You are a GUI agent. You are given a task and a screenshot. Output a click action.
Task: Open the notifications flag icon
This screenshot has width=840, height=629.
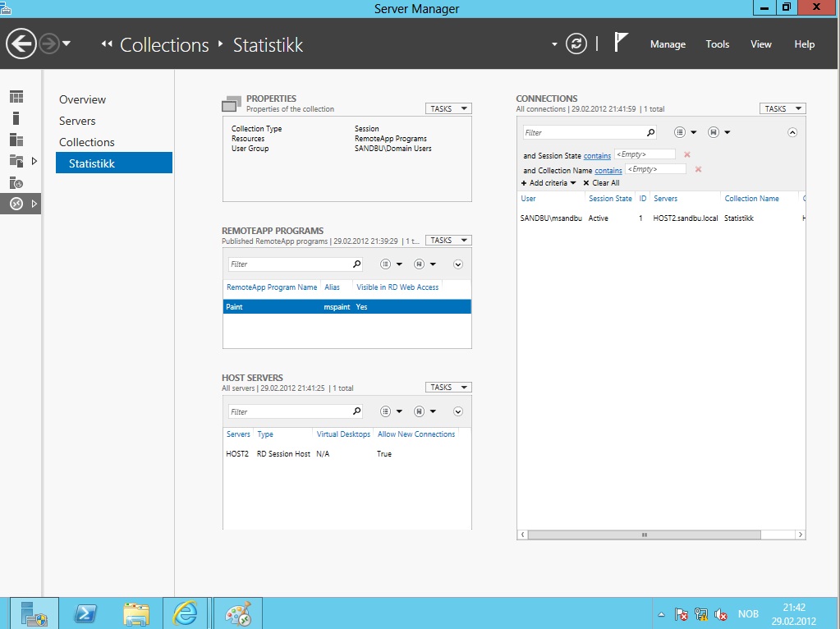click(x=620, y=41)
